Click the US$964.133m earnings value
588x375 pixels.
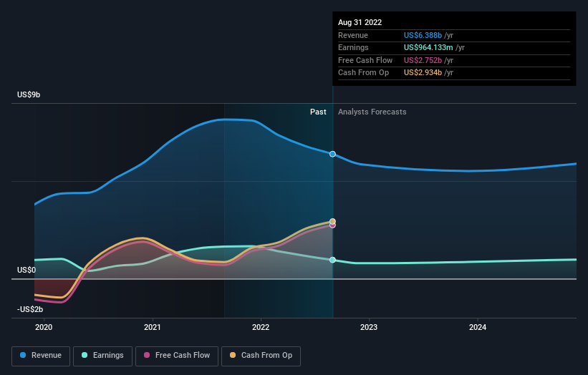(x=428, y=47)
